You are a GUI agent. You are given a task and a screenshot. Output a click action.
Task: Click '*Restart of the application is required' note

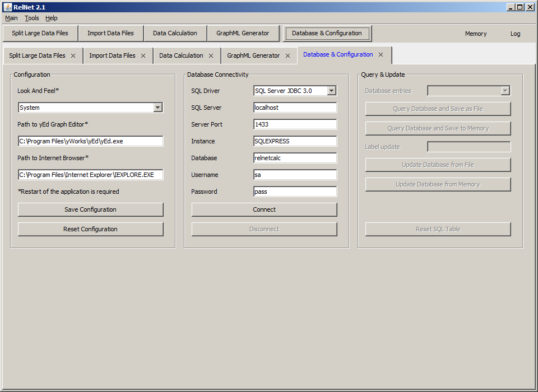(x=68, y=192)
